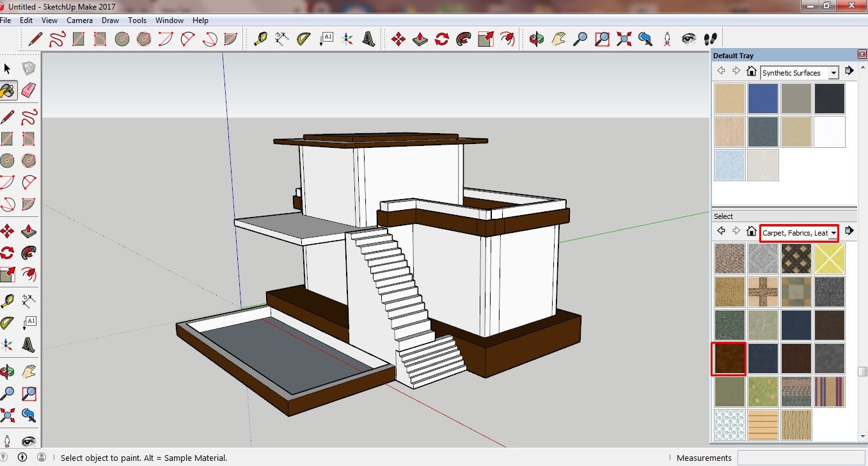Pick the Tape Measure tool in top toolbar
Screen dimensions: 868x466
260,39
